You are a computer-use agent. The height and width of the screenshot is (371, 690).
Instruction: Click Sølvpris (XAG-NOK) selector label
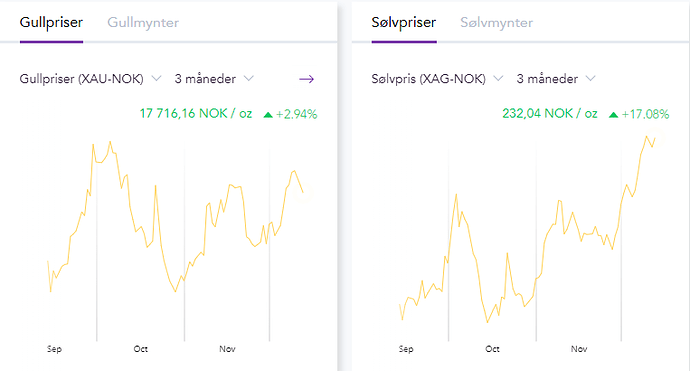click(x=429, y=79)
